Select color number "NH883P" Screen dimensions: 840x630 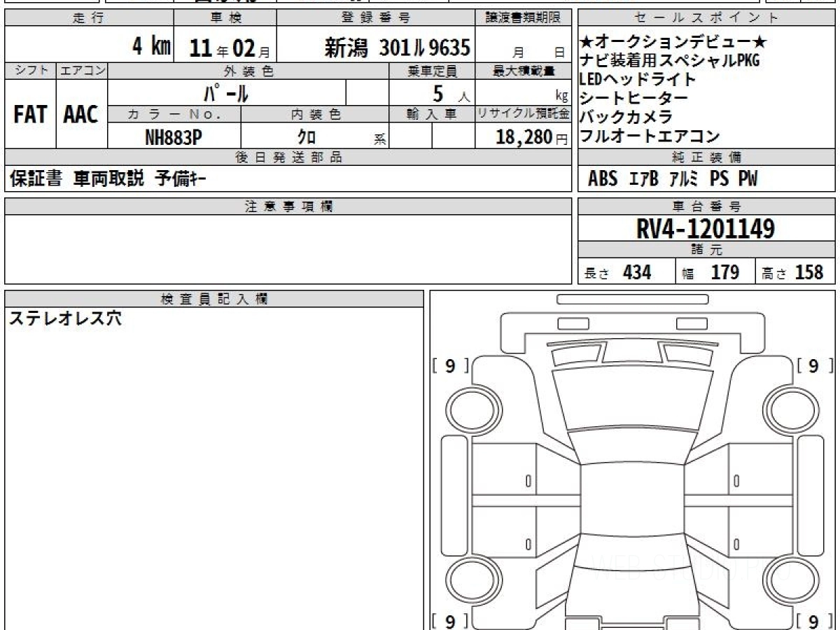[x=174, y=137]
